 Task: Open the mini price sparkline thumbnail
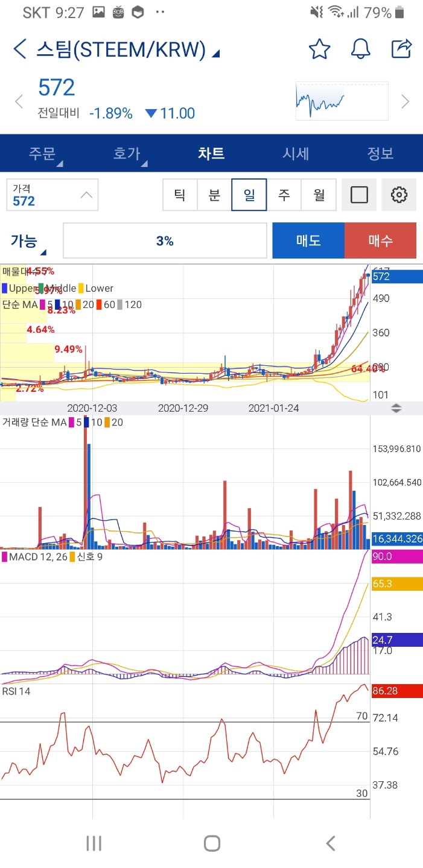coord(342,101)
